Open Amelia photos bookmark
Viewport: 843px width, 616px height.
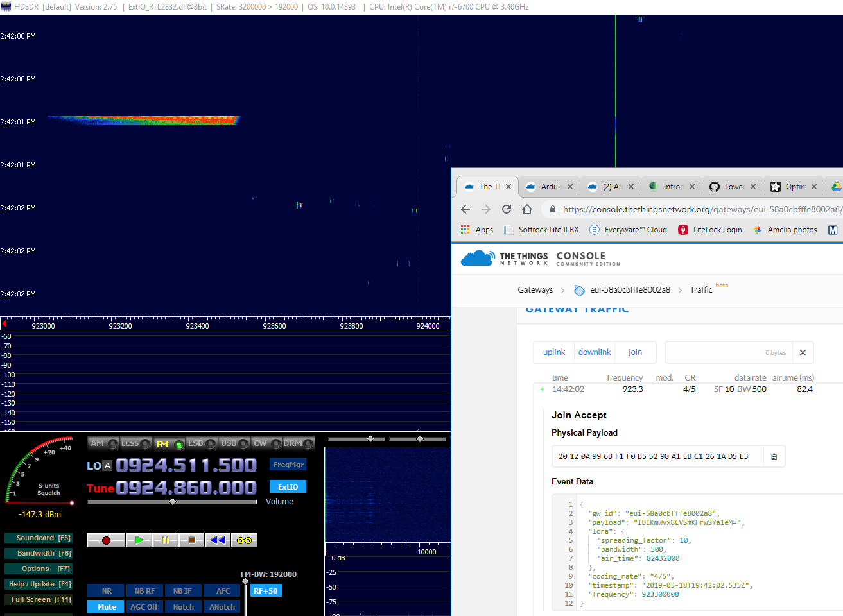click(785, 230)
